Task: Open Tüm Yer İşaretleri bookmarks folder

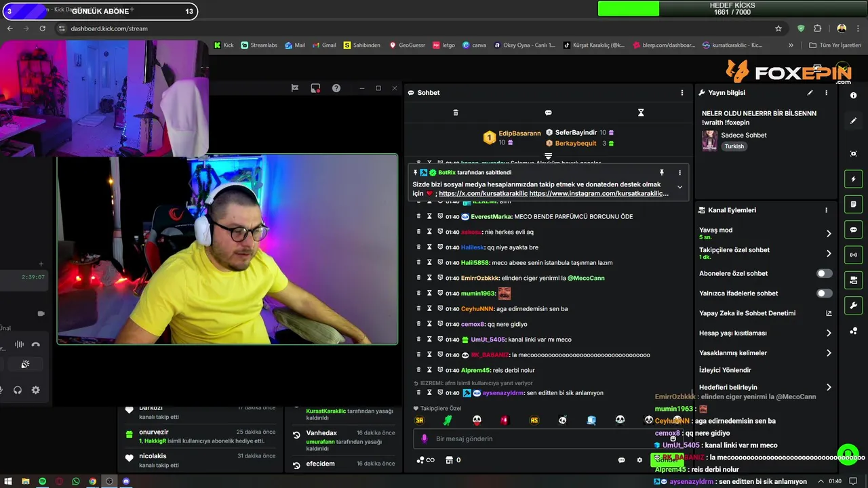Action: pyautogui.click(x=835, y=45)
